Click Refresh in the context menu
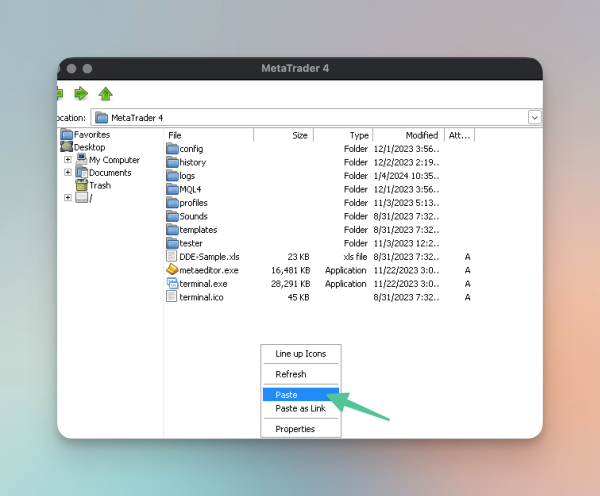The height and width of the screenshot is (496, 600). coord(290,374)
